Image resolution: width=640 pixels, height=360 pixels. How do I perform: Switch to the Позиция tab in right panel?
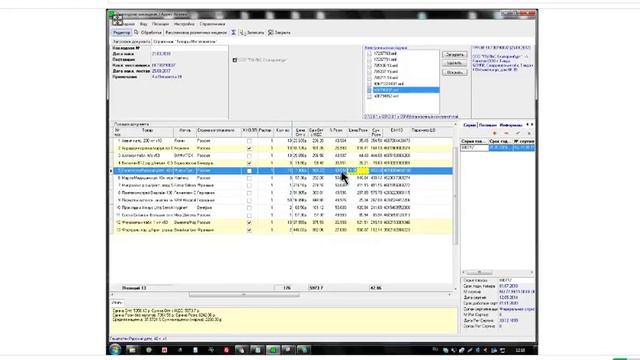pyautogui.click(x=488, y=125)
